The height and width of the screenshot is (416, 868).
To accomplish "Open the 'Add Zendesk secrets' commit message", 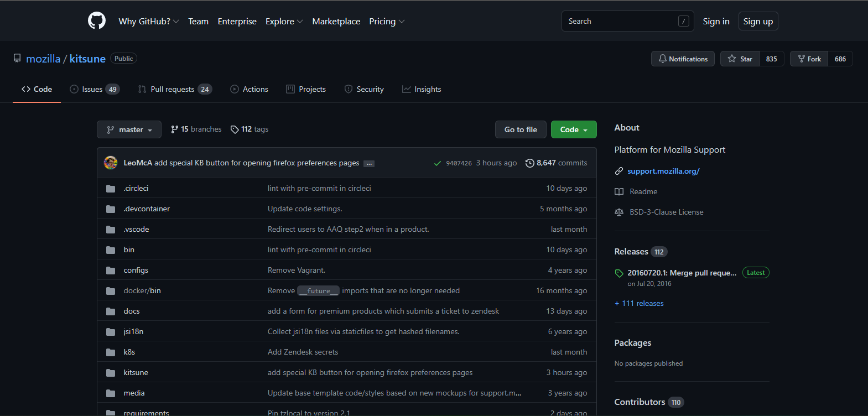I will coord(303,352).
